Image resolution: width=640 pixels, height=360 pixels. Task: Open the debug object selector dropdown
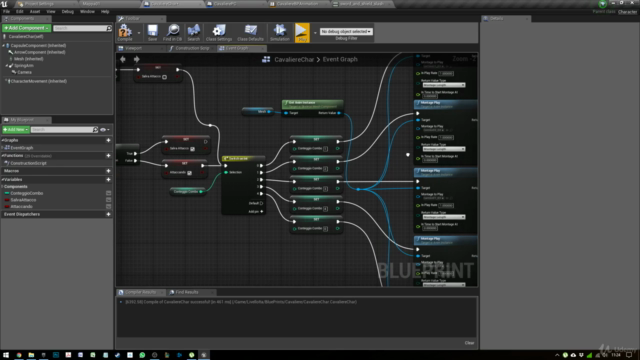click(346, 31)
